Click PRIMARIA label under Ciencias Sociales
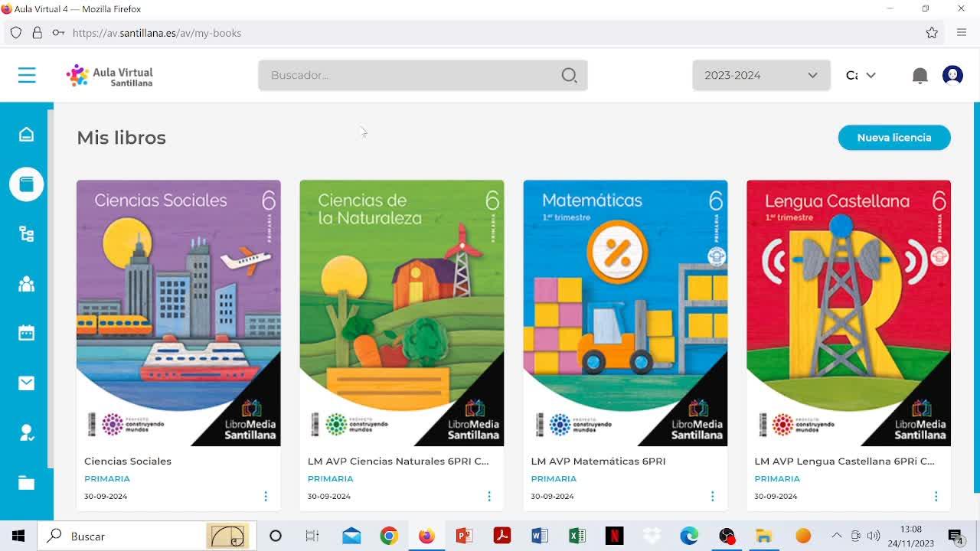 coord(107,479)
